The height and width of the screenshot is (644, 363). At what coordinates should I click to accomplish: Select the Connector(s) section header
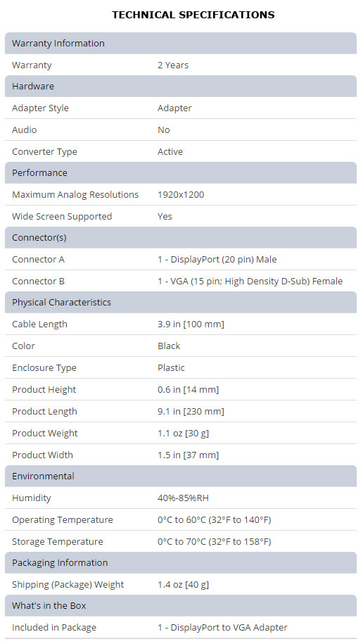[181, 237]
